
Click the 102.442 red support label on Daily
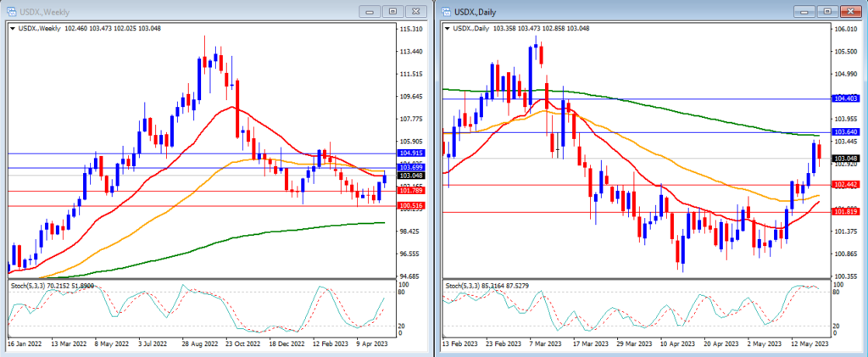click(847, 184)
